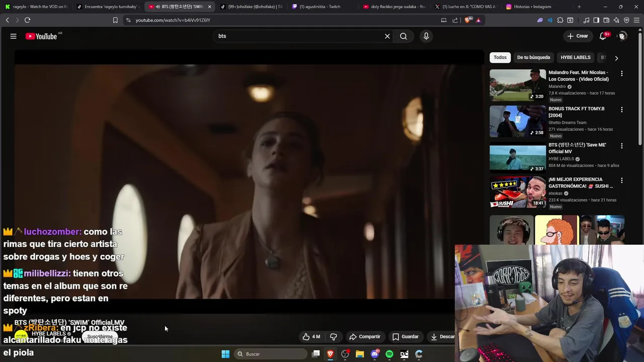Reload the page with refresh icon

click(27, 20)
